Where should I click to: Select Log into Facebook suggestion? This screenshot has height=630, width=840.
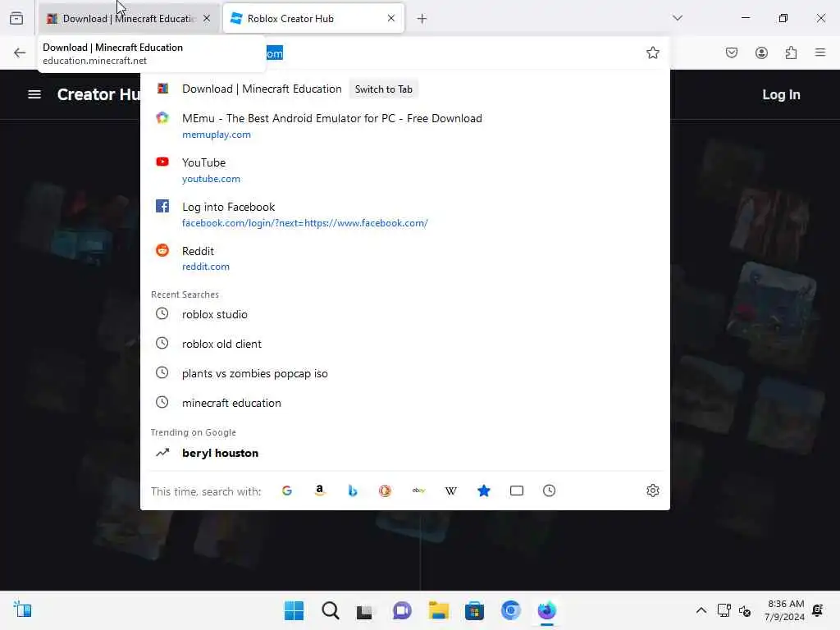coord(405,214)
